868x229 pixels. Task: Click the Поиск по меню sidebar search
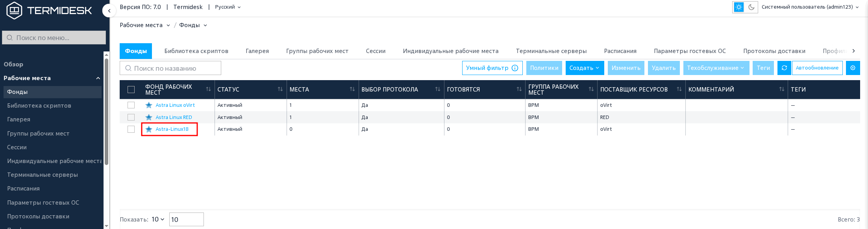pos(54,38)
